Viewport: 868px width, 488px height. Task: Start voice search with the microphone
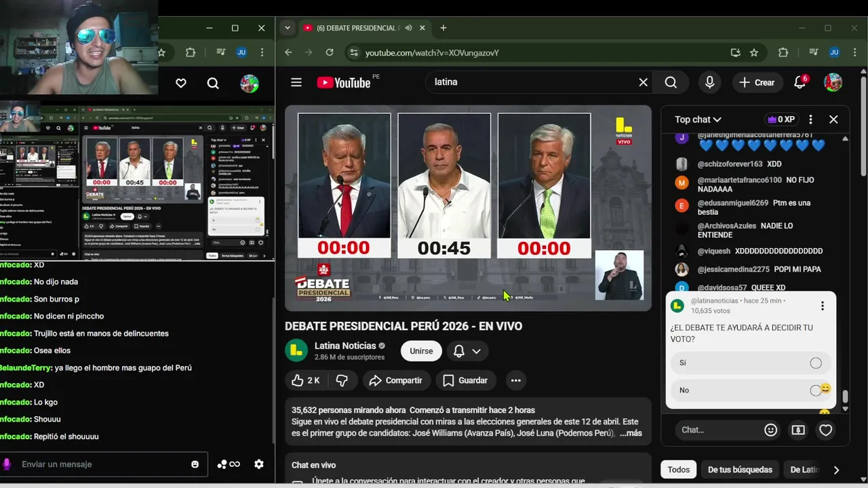pyautogui.click(x=709, y=82)
